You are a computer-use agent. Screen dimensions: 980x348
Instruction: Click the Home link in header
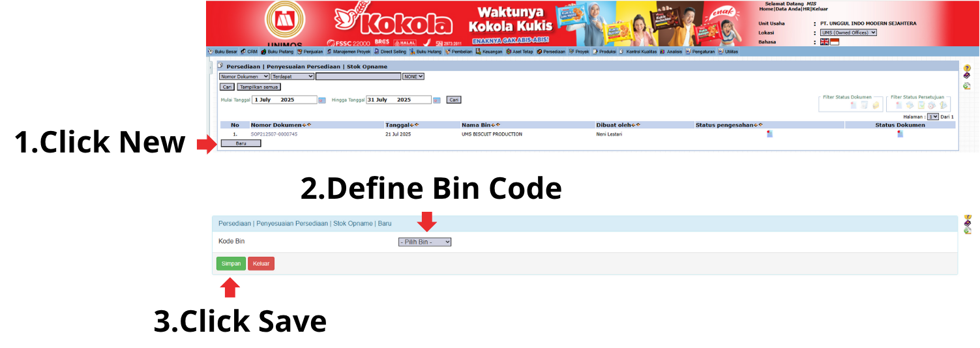point(766,9)
